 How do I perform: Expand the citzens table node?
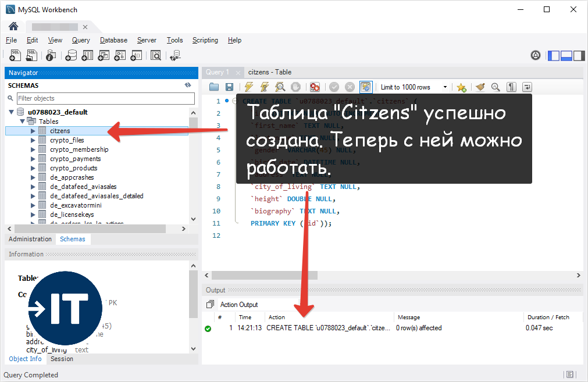[33, 131]
